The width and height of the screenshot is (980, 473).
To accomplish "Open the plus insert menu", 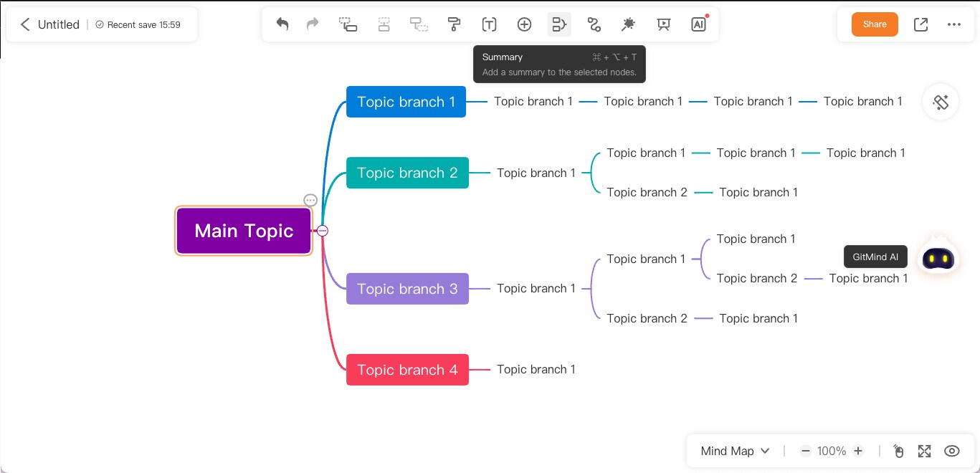I will click(x=524, y=24).
